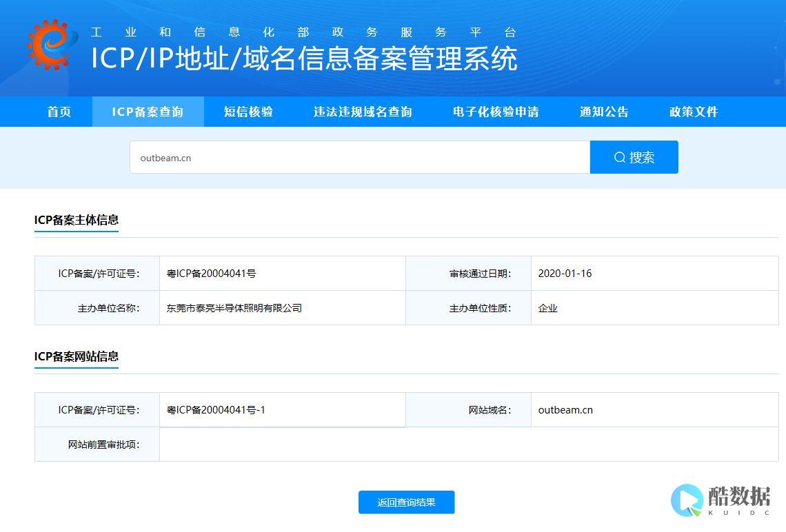Click 工业和信息化部政务服务平台 header text
This screenshot has width=786, height=532.
pos(303,32)
